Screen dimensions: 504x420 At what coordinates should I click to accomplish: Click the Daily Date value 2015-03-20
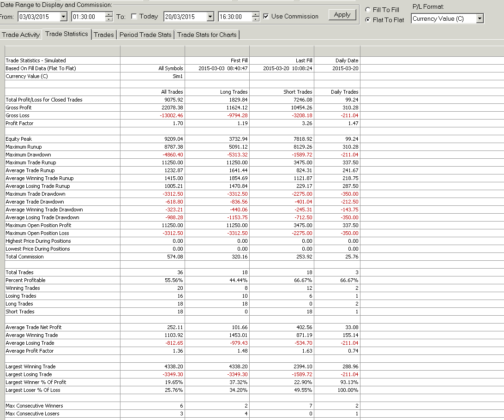345,68
